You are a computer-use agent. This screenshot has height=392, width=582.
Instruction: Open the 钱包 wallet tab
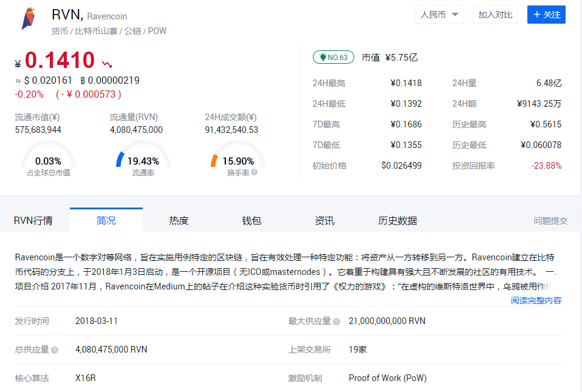pyautogui.click(x=252, y=221)
